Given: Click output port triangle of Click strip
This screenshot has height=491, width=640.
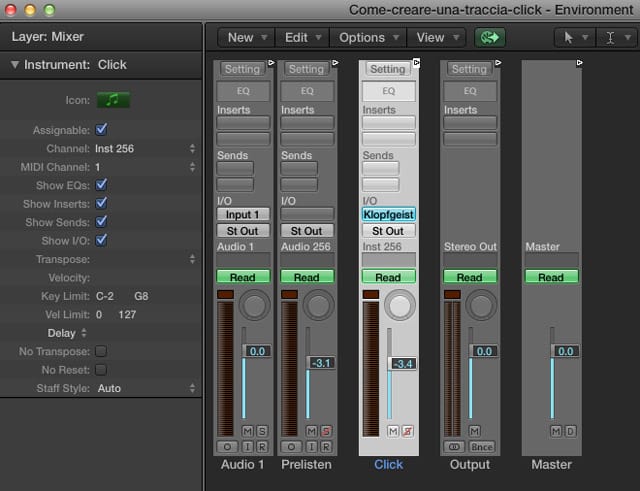Looking at the screenshot, I should (x=416, y=63).
